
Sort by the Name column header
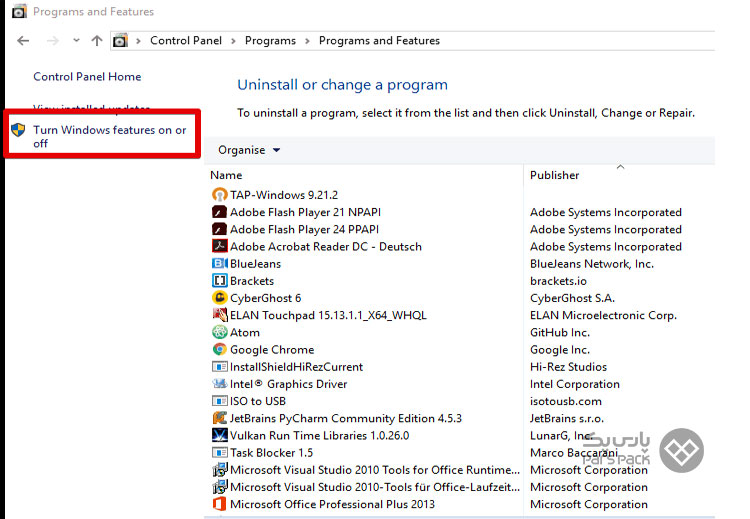pos(226,175)
